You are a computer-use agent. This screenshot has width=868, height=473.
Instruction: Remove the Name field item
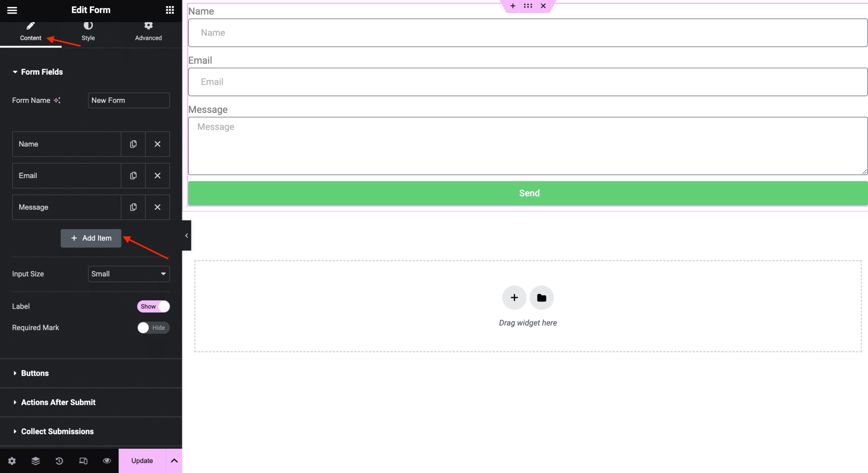coord(158,144)
